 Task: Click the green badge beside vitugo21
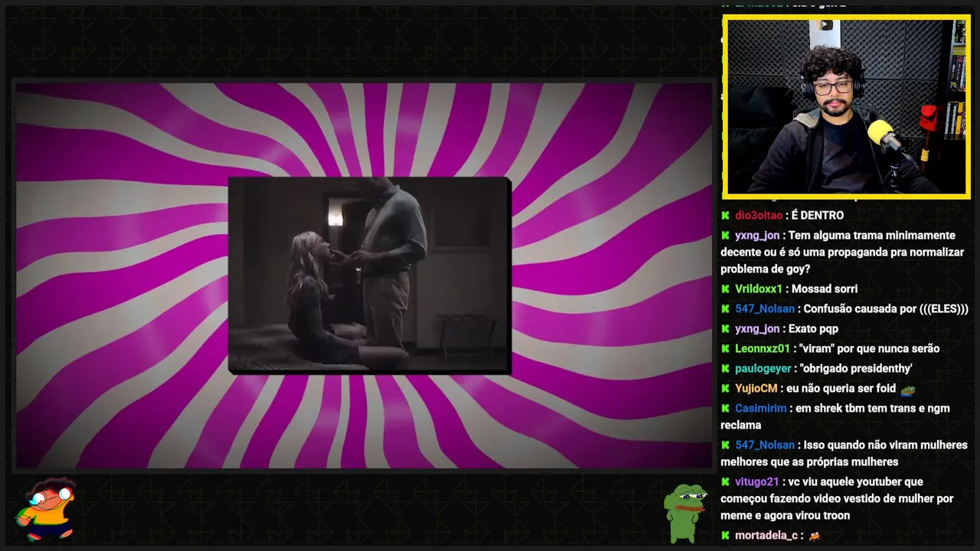pos(725,482)
